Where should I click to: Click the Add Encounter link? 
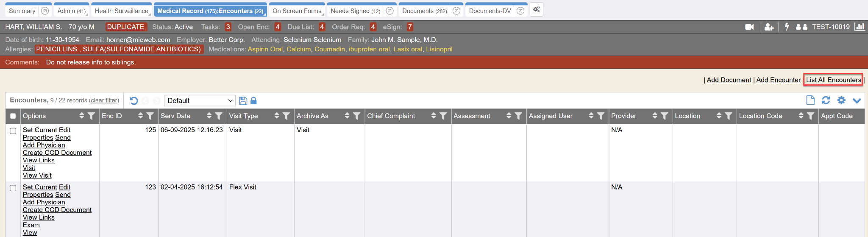tap(778, 80)
